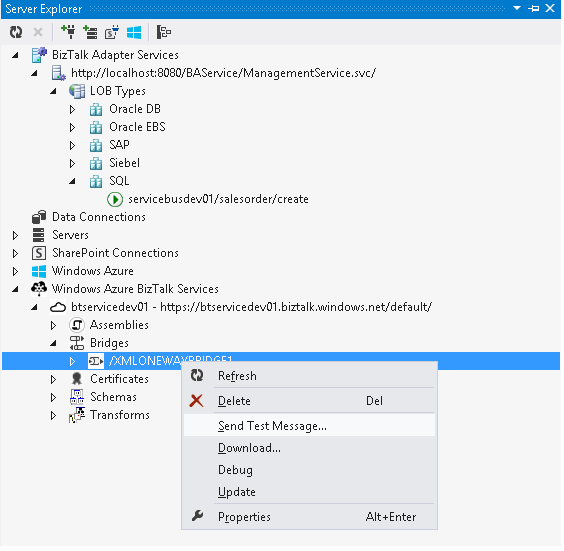
Task: Click Windows Azure BizTalk Services cloud icon
Action: click(39, 289)
